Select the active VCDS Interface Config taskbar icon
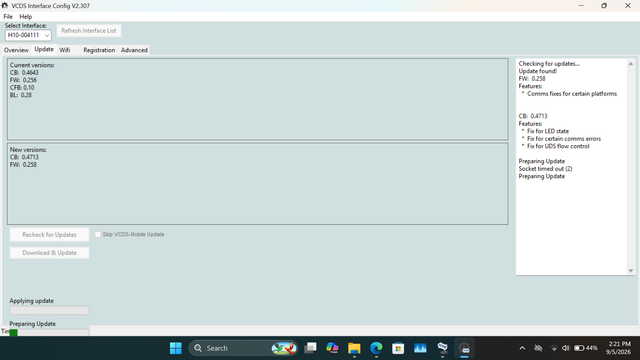Viewport: 640px width, 360px height. click(x=464, y=348)
